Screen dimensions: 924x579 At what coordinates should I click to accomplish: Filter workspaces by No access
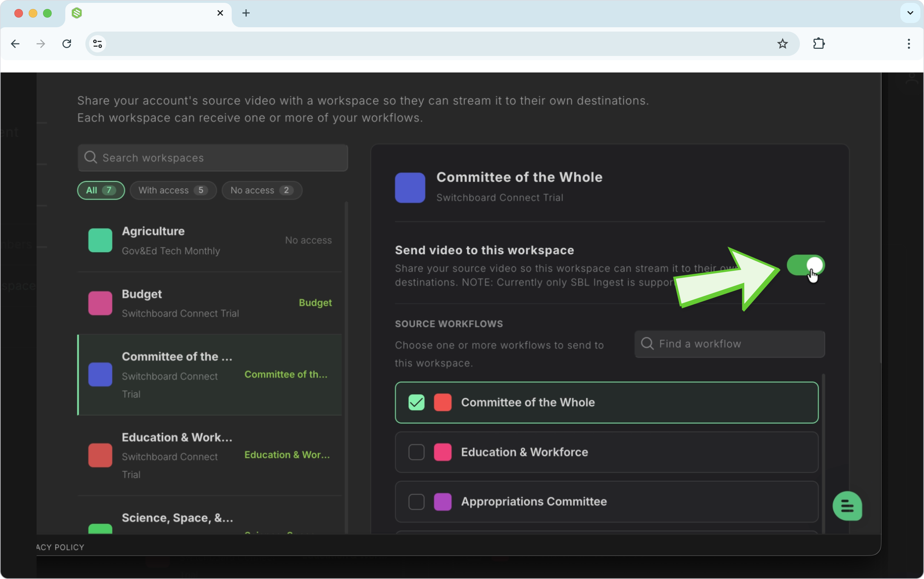point(262,190)
